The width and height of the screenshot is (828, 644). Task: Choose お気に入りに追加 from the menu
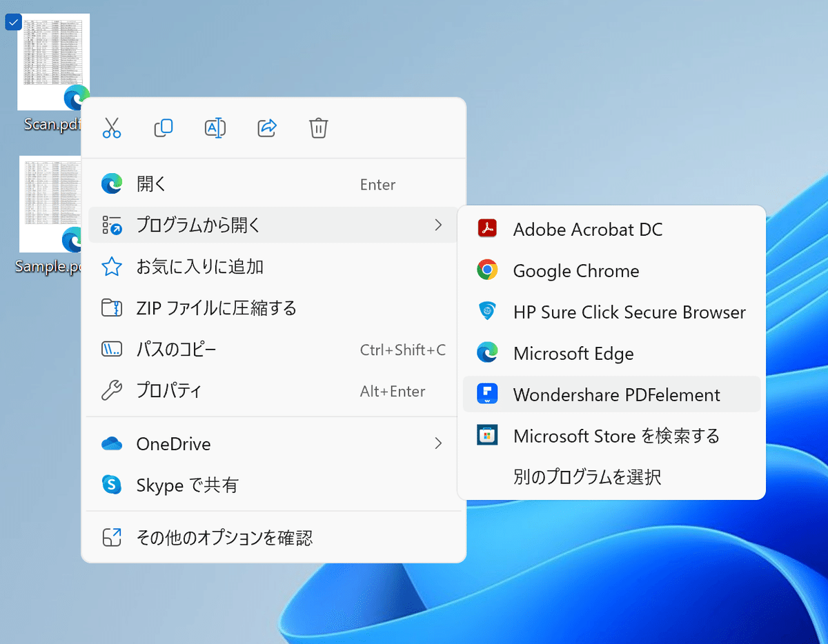pyautogui.click(x=274, y=267)
